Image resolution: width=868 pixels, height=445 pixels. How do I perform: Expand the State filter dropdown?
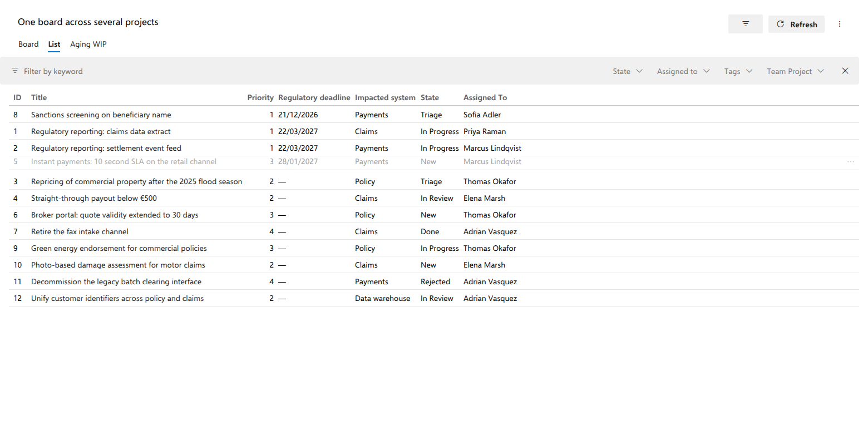[x=628, y=71]
